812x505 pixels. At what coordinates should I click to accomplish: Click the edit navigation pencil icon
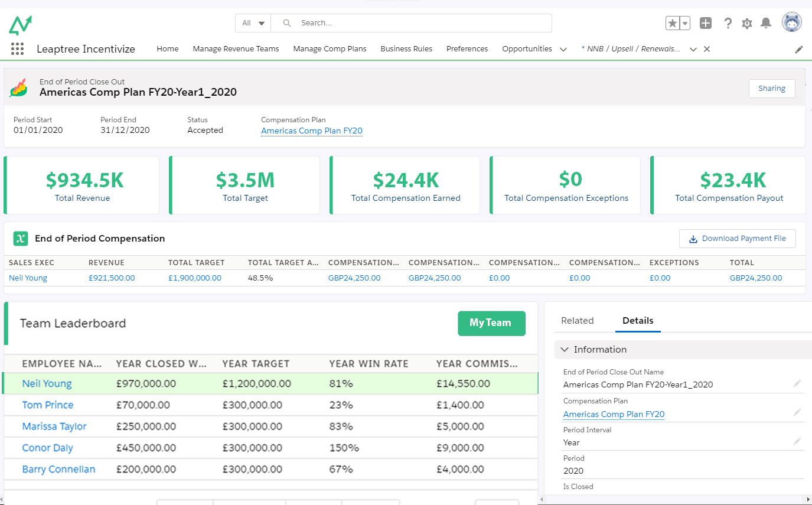pos(799,50)
